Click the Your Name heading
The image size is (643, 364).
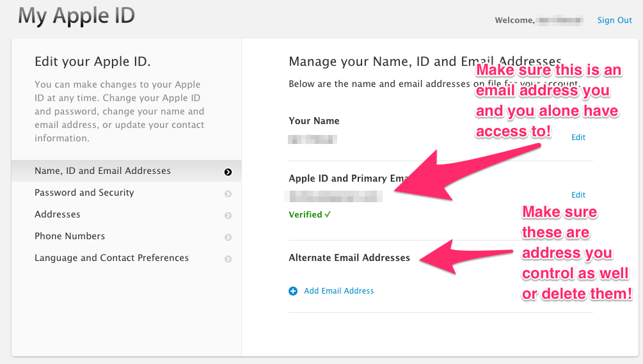[314, 120]
